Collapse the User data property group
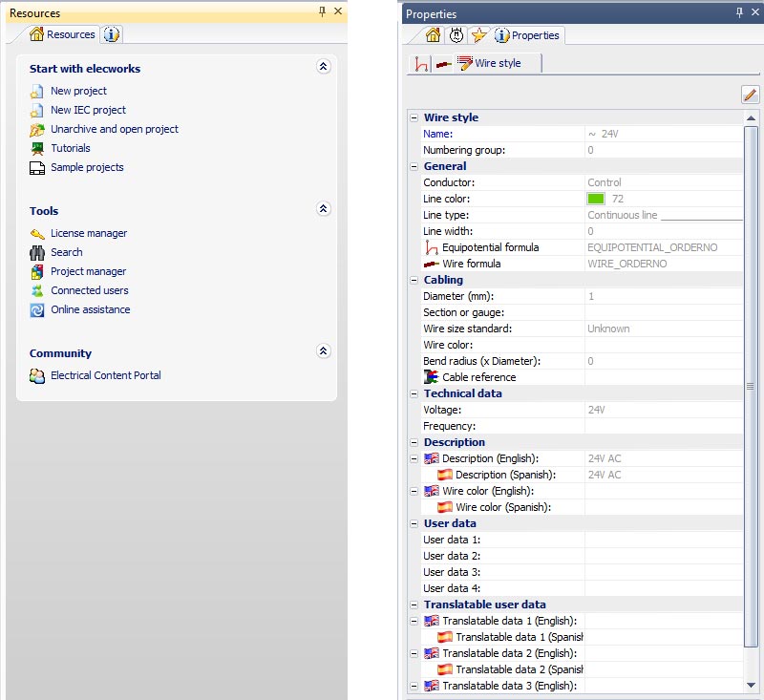The height and width of the screenshot is (700, 764). tap(414, 523)
